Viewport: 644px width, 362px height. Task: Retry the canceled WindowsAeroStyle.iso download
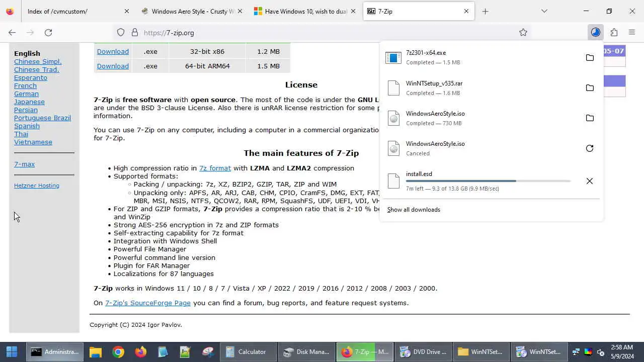pyautogui.click(x=590, y=148)
